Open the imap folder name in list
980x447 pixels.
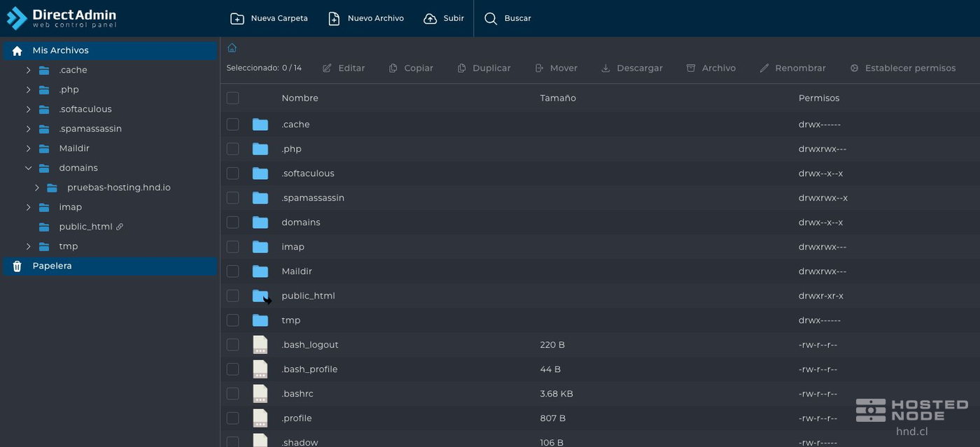293,247
